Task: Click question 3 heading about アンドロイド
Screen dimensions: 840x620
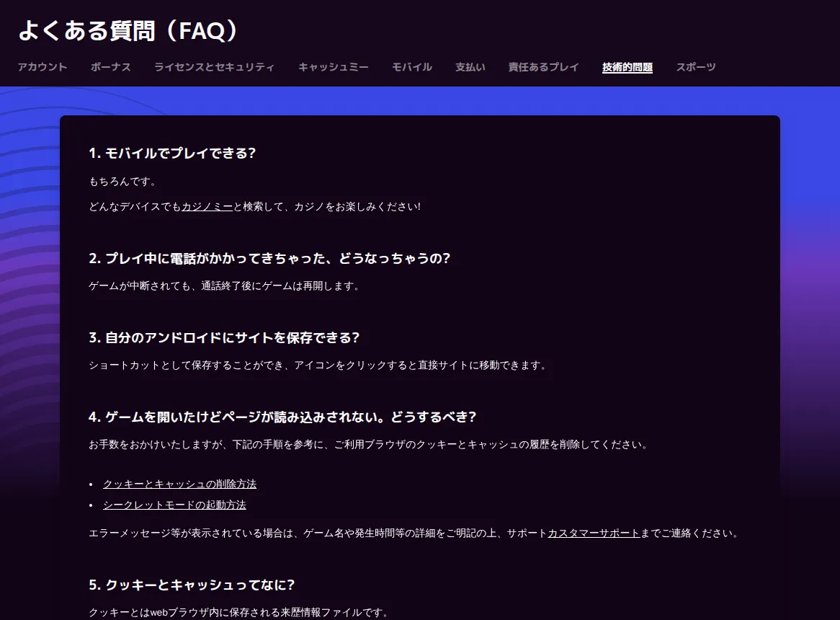Action: (224, 337)
